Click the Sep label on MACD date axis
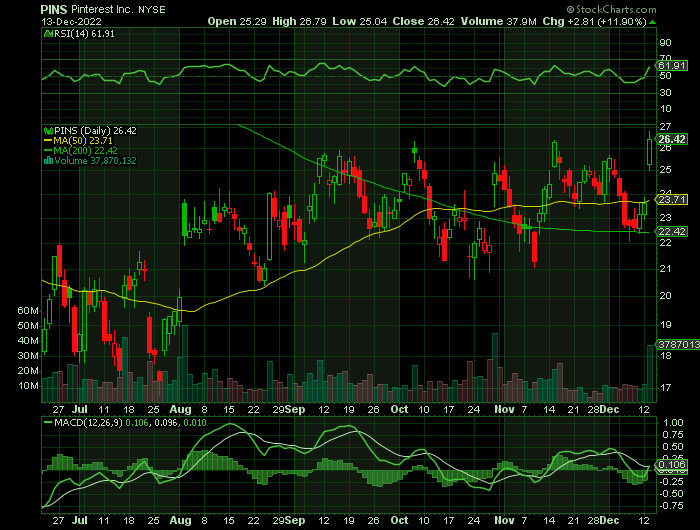This screenshot has height=530, width=700. [x=295, y=520]
